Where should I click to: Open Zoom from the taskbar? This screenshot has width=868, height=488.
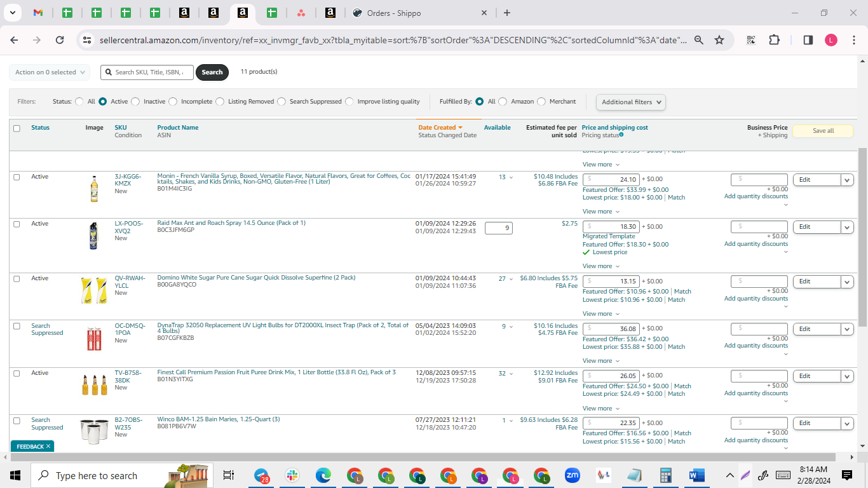tap(573, 475)
